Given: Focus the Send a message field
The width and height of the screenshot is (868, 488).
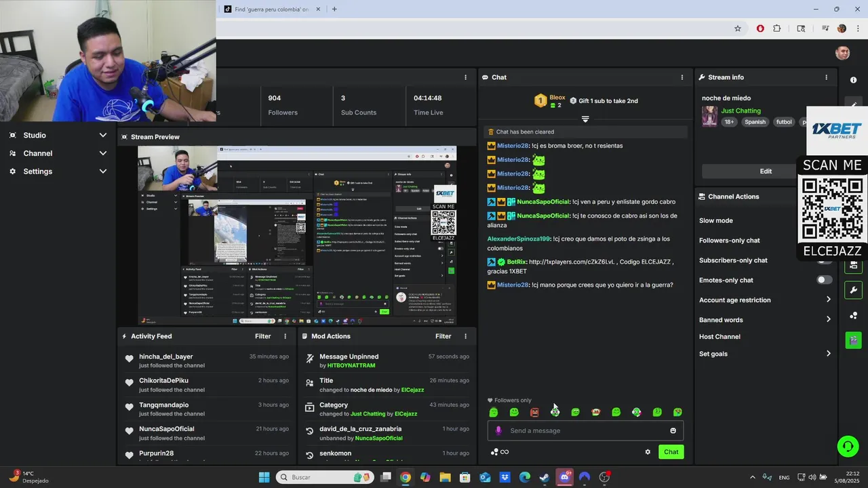Looking at the screenshot, I should pos(585,430).
